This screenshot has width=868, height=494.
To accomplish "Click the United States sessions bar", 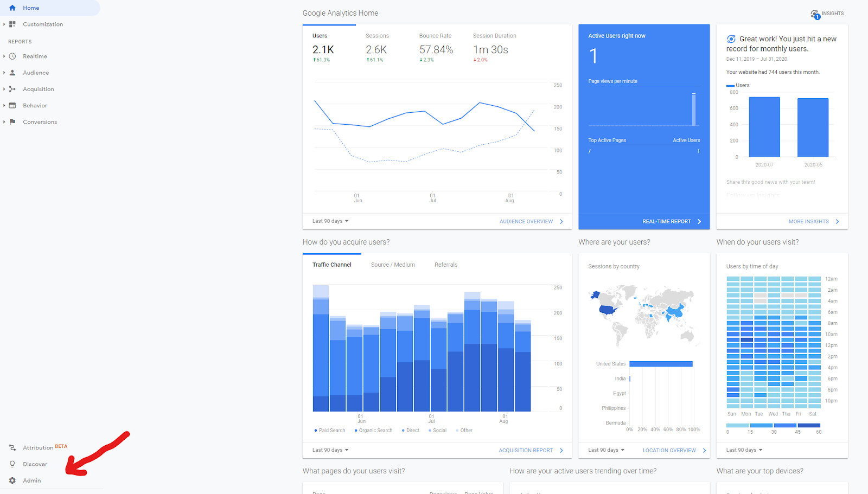I will tap(661, 364).
